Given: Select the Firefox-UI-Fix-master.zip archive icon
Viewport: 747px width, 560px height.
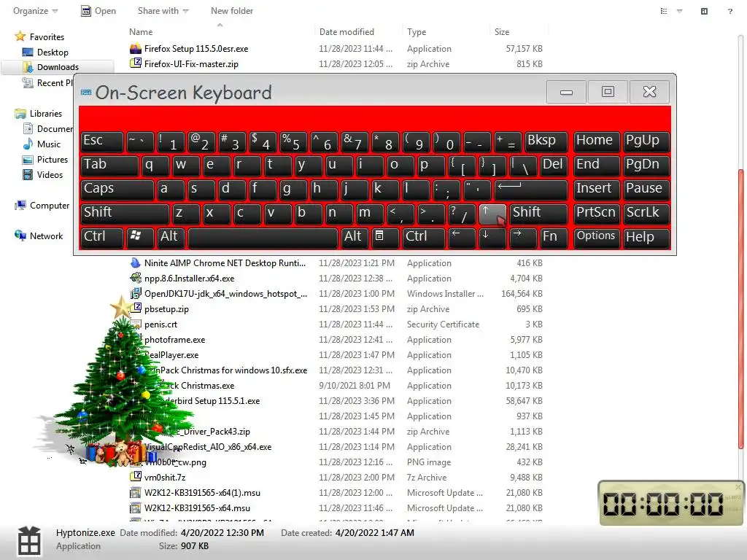Looking at the screenshot, I should click(136, 64).
